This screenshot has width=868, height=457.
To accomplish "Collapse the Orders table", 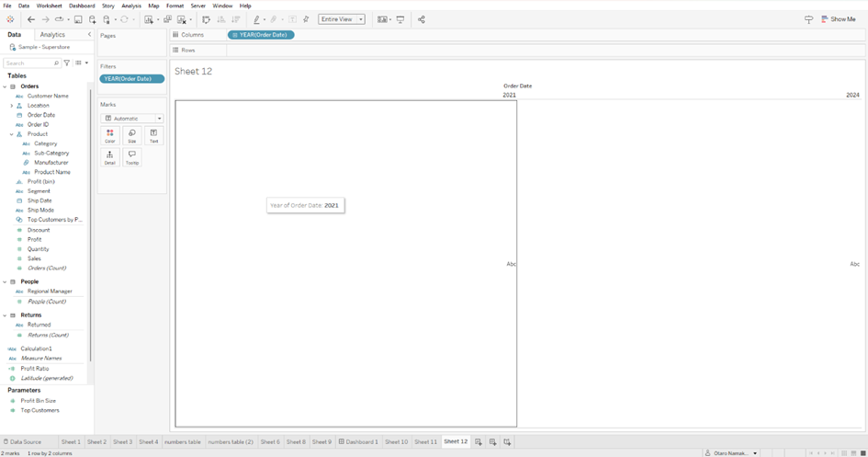I will pos(5,86).
